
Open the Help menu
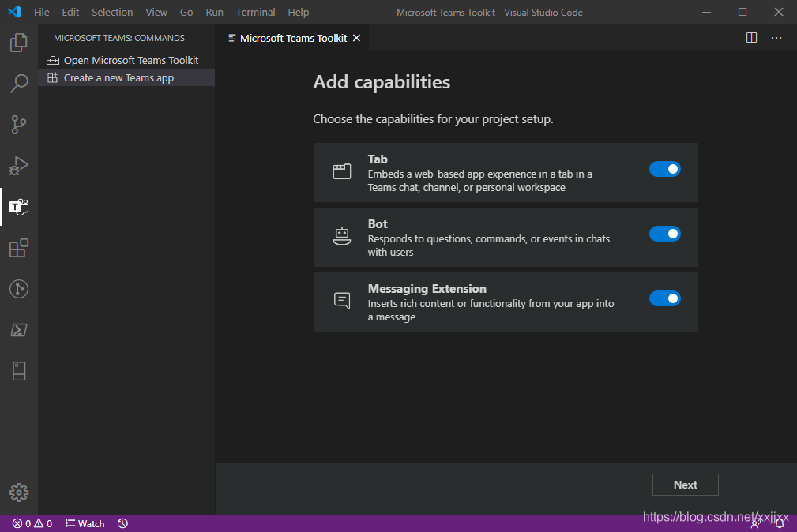point(298,12)
